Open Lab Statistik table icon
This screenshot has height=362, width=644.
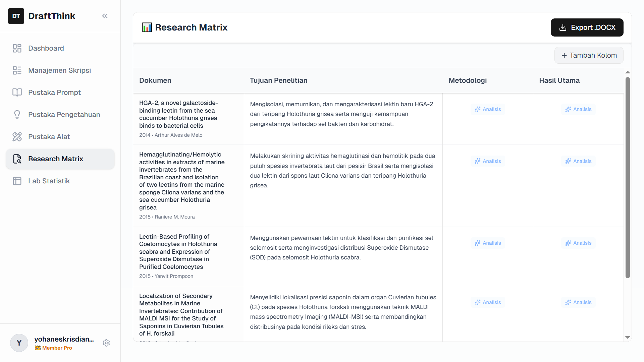click(x=17, y=181)
